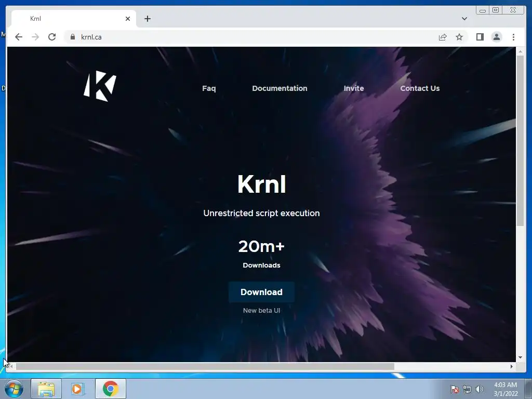532x399 pixels.
Task: Close the Krnl tab
Action: pos(128,19)
